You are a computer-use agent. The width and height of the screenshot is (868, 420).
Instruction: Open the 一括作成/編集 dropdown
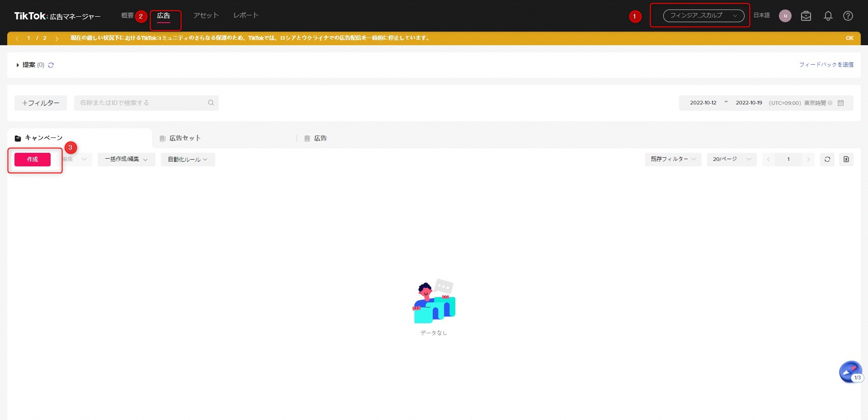click(x=126, y=159)
